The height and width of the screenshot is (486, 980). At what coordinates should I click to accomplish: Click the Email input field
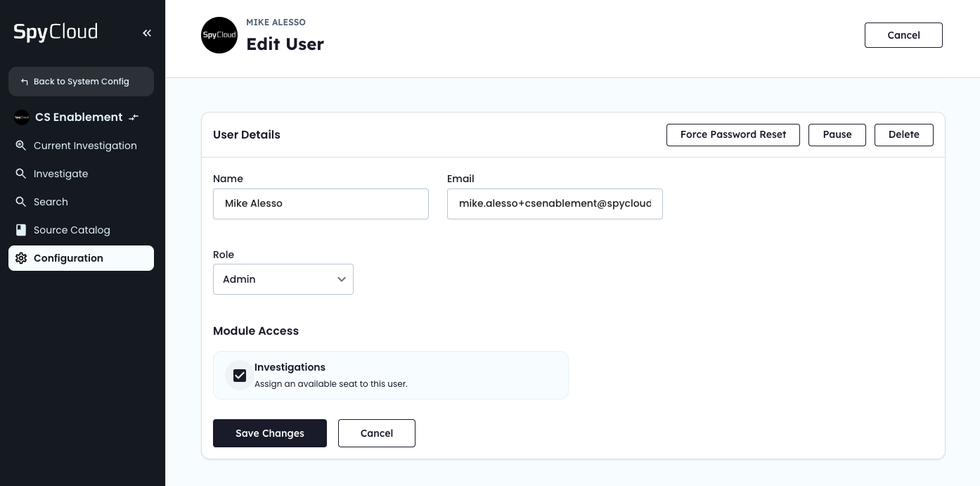555,204
